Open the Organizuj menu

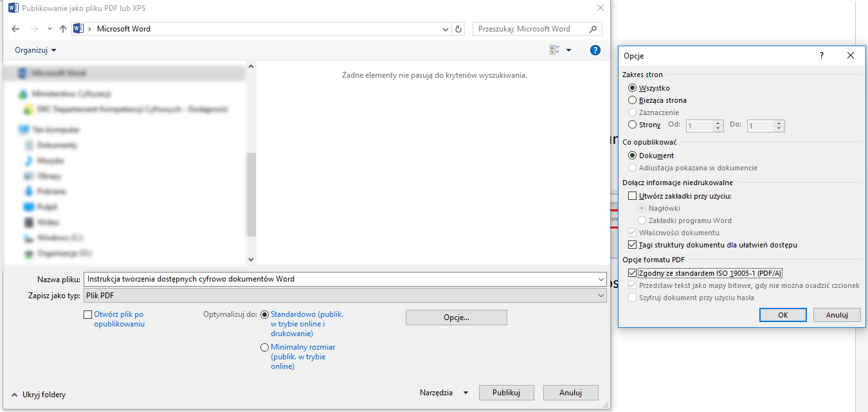click(35, 50)
